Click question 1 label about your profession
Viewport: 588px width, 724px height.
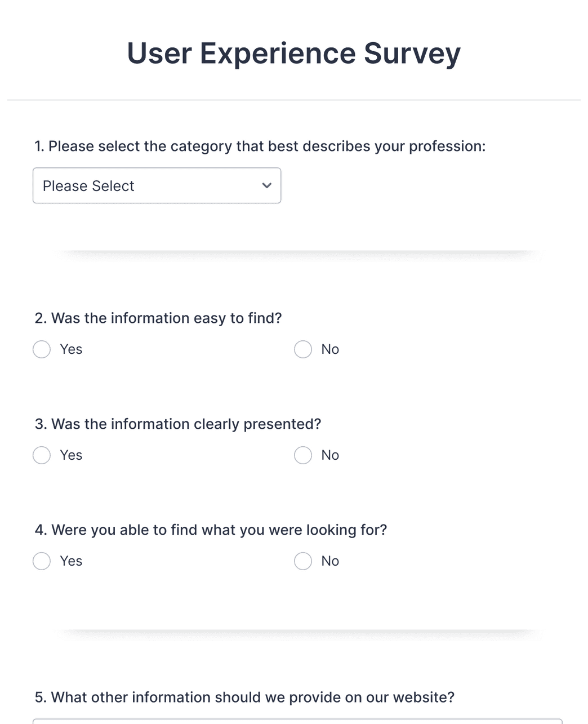(x=260, y=146)
